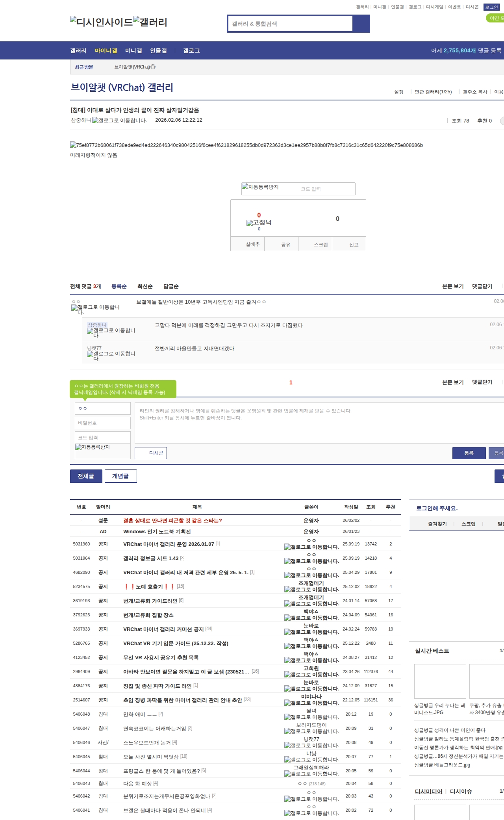Image resolution: width=504 pixels, height=820 pixels.
Task: Click the 실베추 button below the vote counts
Action: [x=252, y=244]
